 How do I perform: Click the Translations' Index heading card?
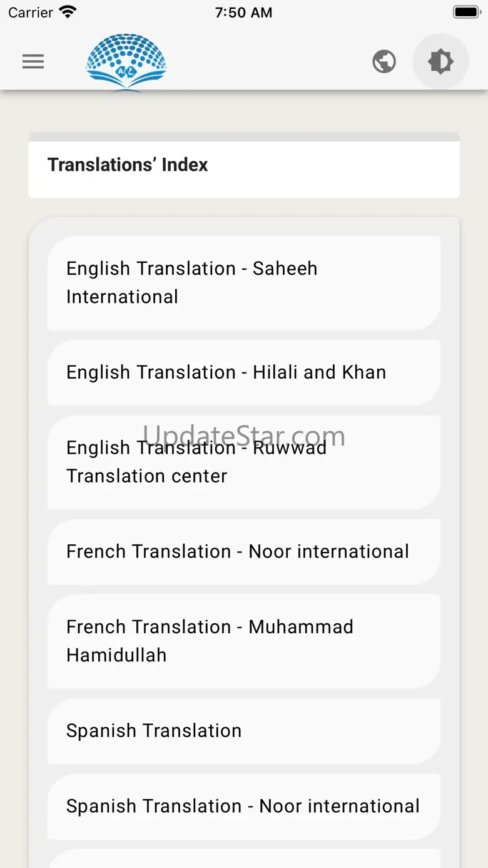point(244,165)
